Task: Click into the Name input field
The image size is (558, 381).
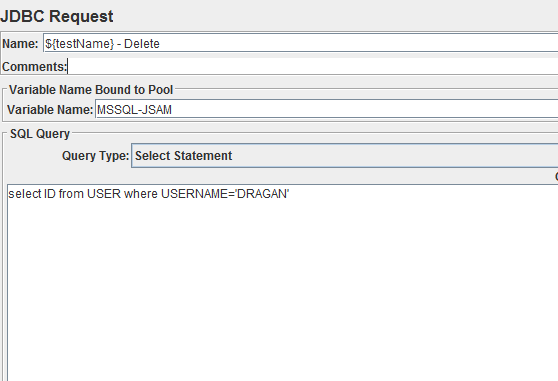Action: click(x=300, y=43)
